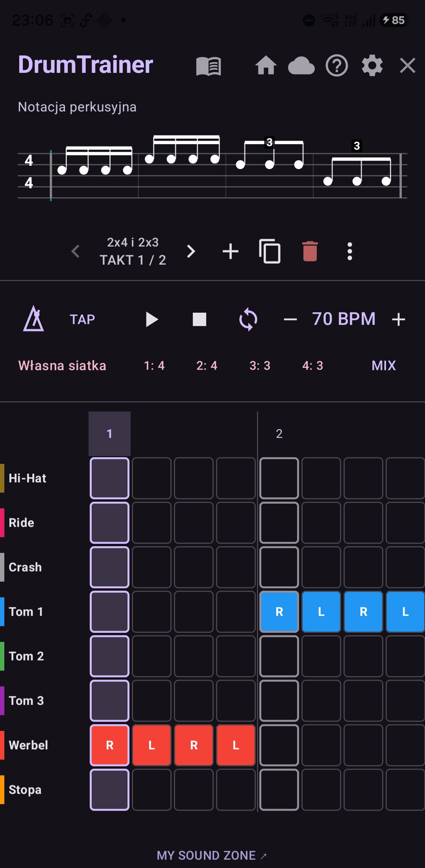This screenshot has width=425, height=868.
Task: Toggle Crash cell on beat 1 first step
Action: pyautogui.click(x=109, y=567)
